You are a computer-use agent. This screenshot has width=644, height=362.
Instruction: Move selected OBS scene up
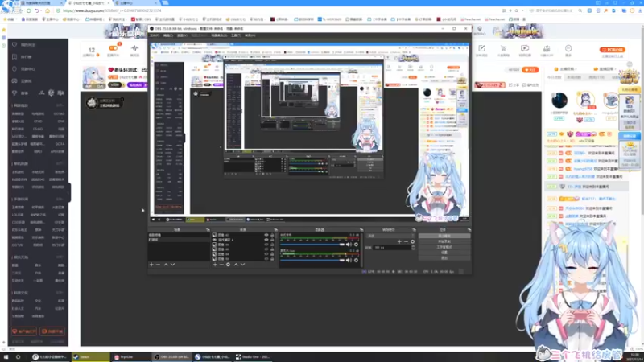[x=166, y=265]
